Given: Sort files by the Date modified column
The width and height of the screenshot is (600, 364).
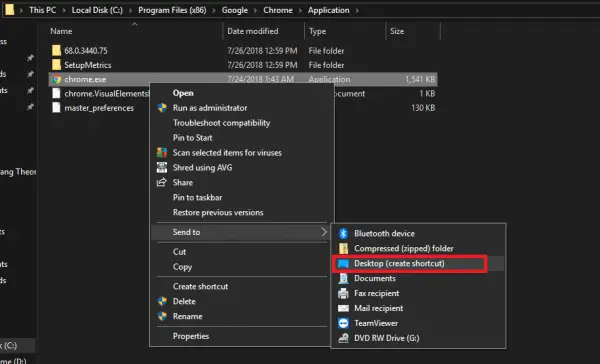Looking at the screenshot, I should [253, 31].
